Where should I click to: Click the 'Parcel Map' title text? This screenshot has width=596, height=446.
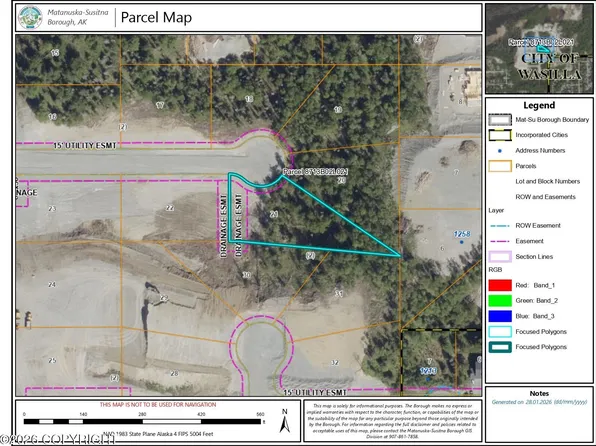click(x=156, y=17)
